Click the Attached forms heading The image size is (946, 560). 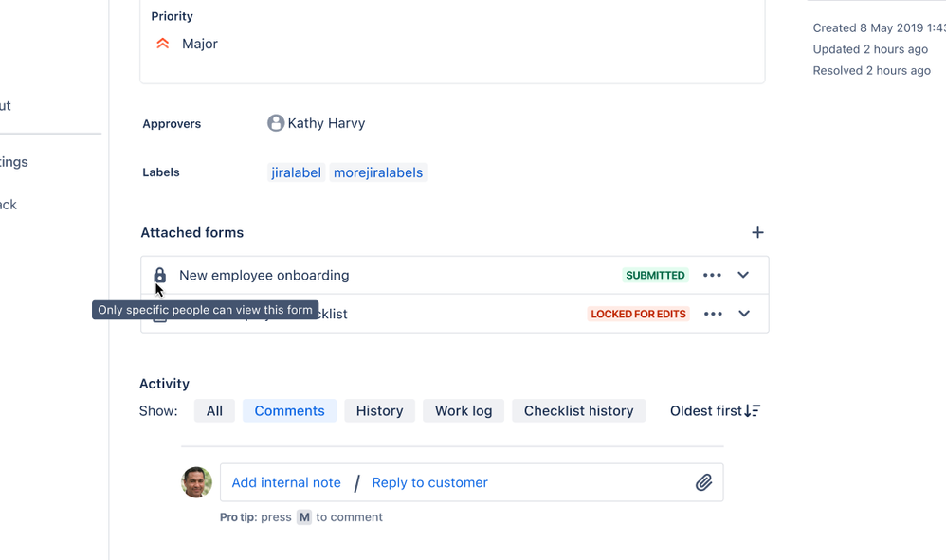click(x=191, y=233)
